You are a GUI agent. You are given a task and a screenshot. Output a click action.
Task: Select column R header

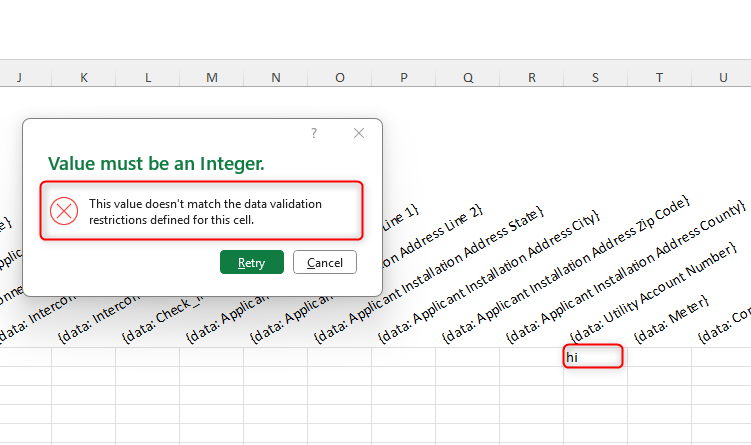(532, 77)
